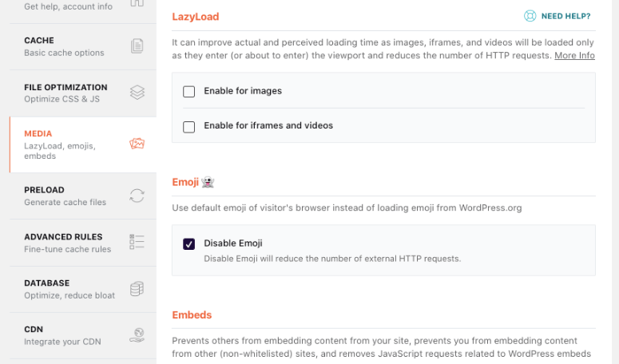Switch to File Optimization tab
Image resolution: width=619 pixels, height=364 pixels.
coord(65,93)
